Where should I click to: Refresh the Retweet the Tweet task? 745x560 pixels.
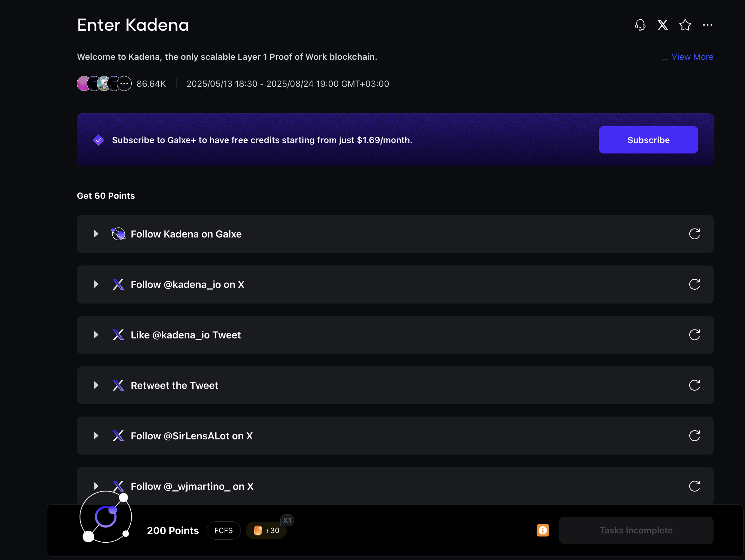pos(694,385)
